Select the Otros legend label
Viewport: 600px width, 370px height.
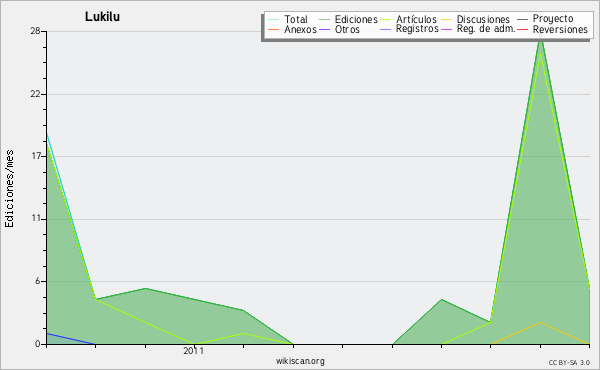[x=347, y=29]
